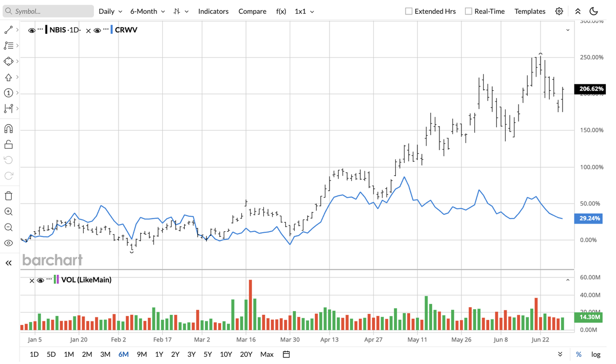Toggle log scale button
The width and height of the screenshot is (616, 364).
coord(595,354)
